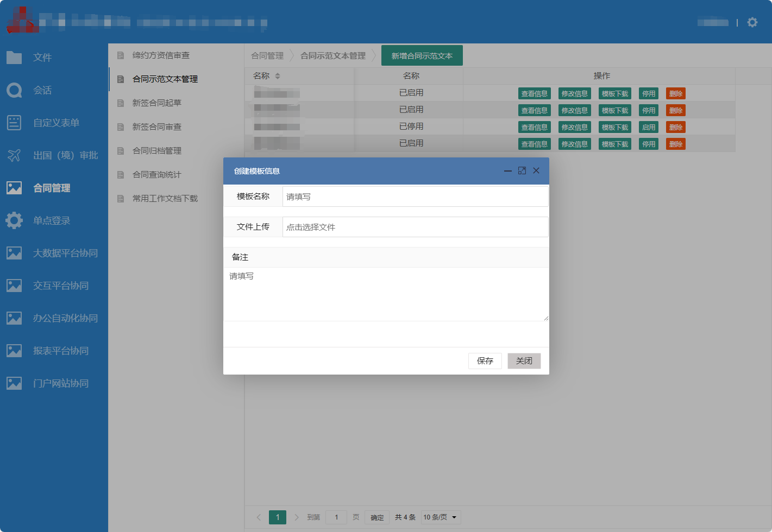This screenshot has height=532, width=772.
Task: Open 新签合同起草 menu item
Action: (x=157, y=103)
